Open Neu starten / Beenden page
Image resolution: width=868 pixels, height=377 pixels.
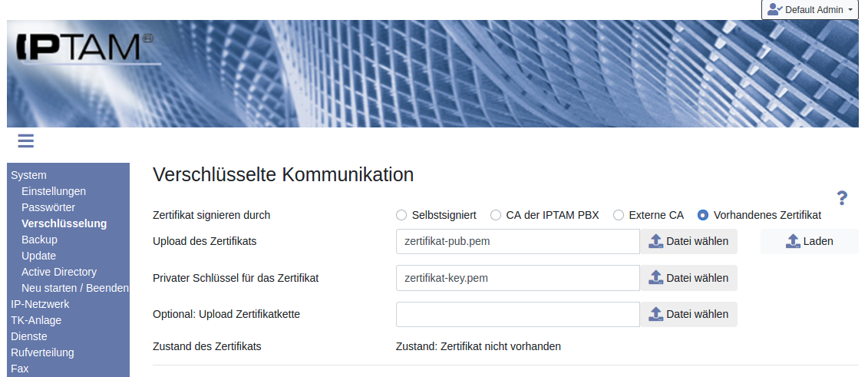tap(75, 288)
